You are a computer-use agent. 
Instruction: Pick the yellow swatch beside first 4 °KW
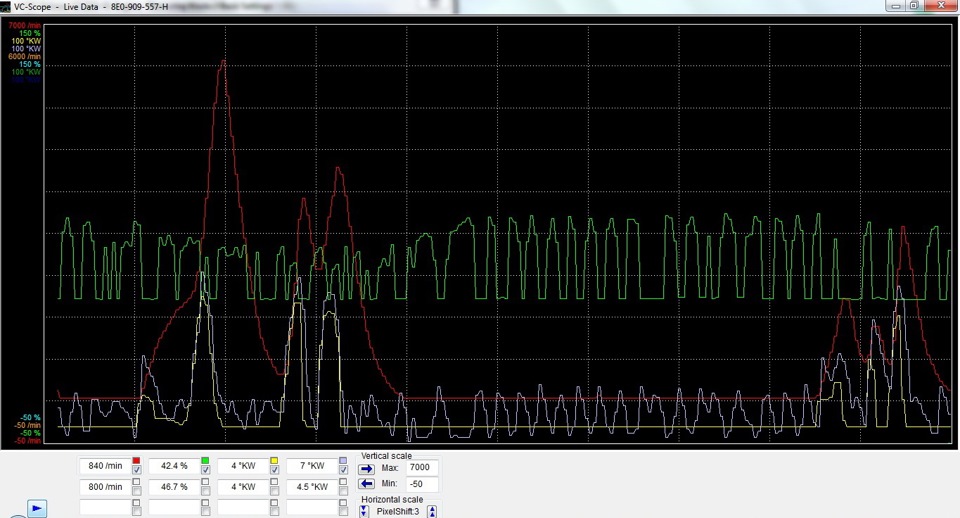pyautogui.click(x=274, y=460)
